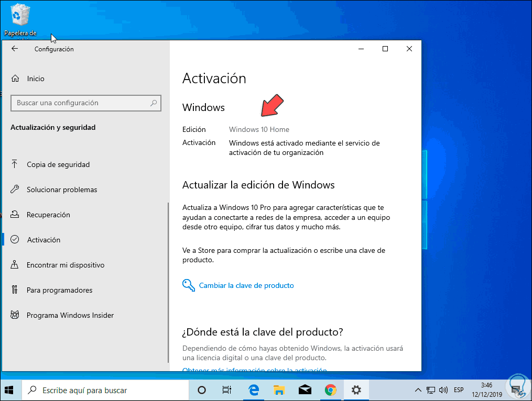Screen dimensions: 532x401
Task: Minimize the Configuración window
Action: [361, 49]
